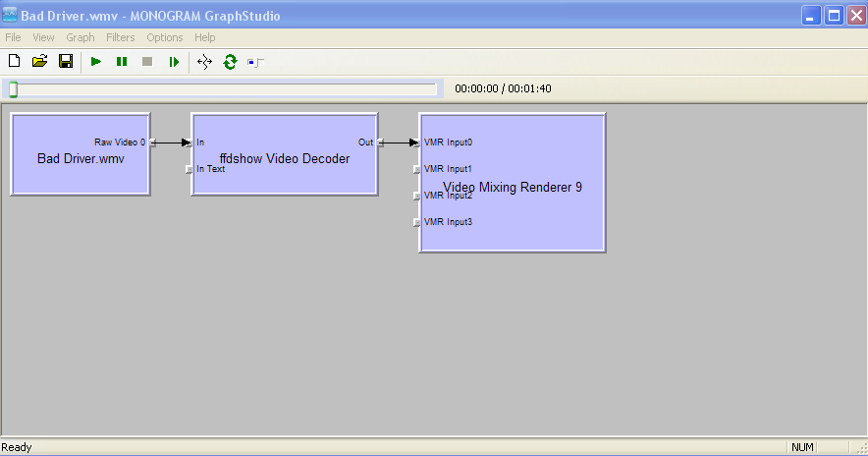This screenshot has width=868, height=456.
Task: Stop the graph with gray stop icon
Action: (x=147, y=62)
